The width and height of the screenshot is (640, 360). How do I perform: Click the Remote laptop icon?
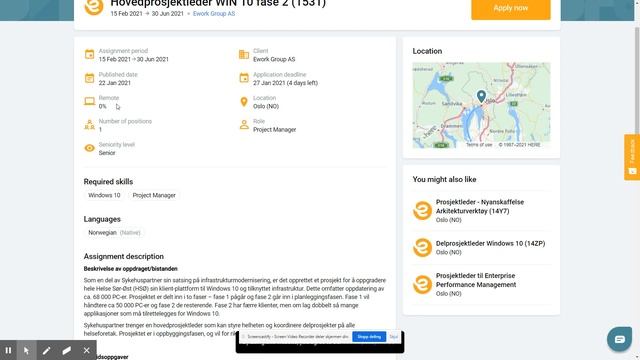[89, 101]
